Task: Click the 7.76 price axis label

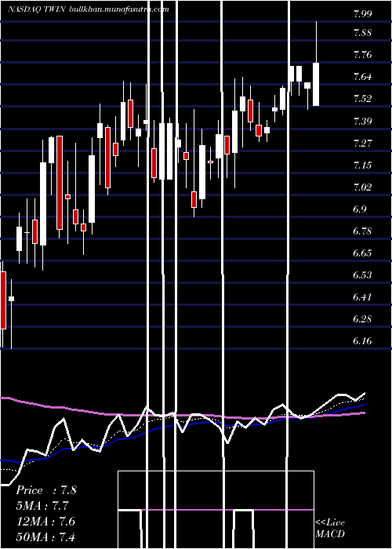Action: [x=362, y=55]
